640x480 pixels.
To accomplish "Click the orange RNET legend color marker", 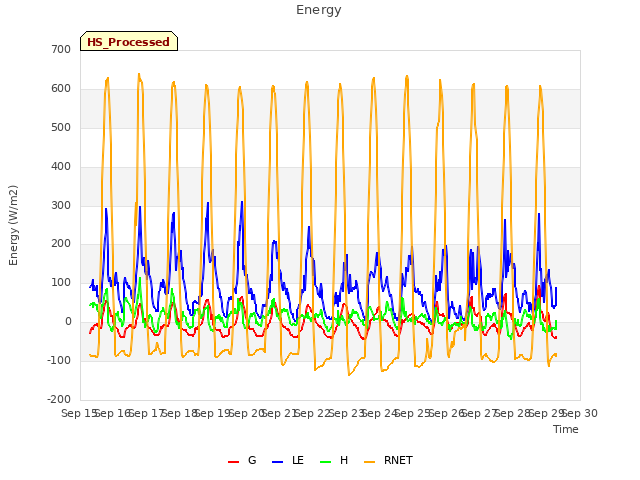I will [x=369, y=462].
